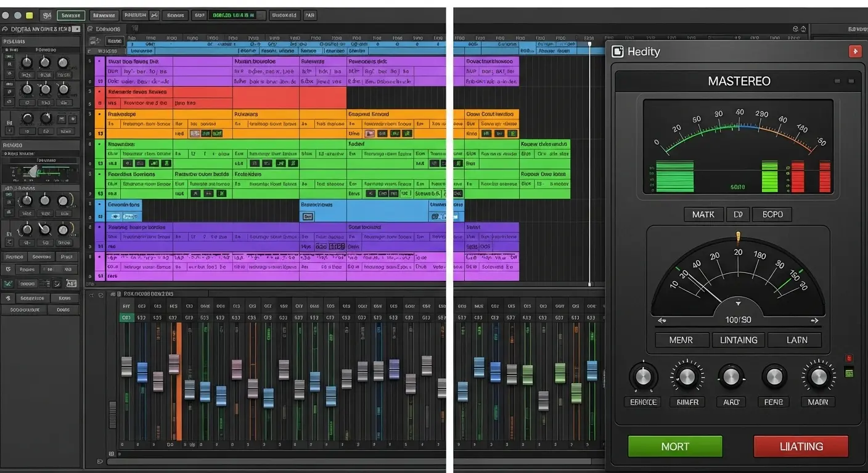Viewport: 868px width, 473px height.
Task: Click the Hedity plugin window icon
Action: (x=618, y=52)
